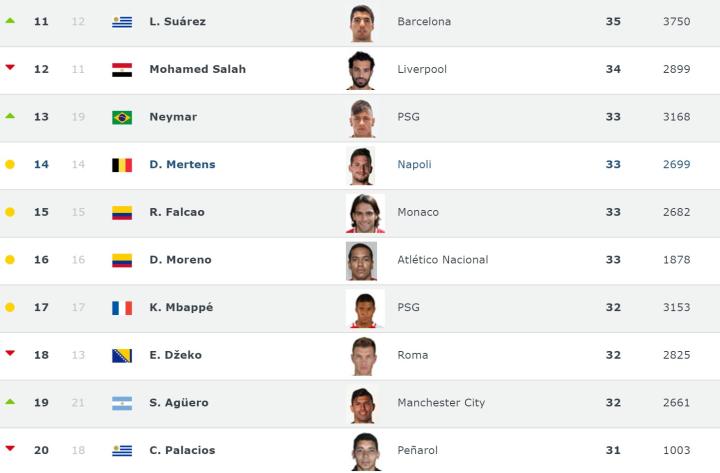Viewport: 720px width, 473px height.
Task: Click D. Mertens's goal count of 33
Action: coord(613,165)
